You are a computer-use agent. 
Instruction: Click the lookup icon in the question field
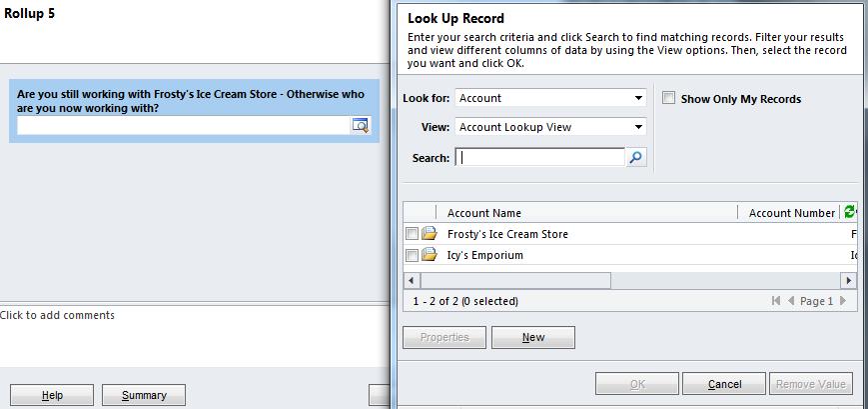(360, 125)
